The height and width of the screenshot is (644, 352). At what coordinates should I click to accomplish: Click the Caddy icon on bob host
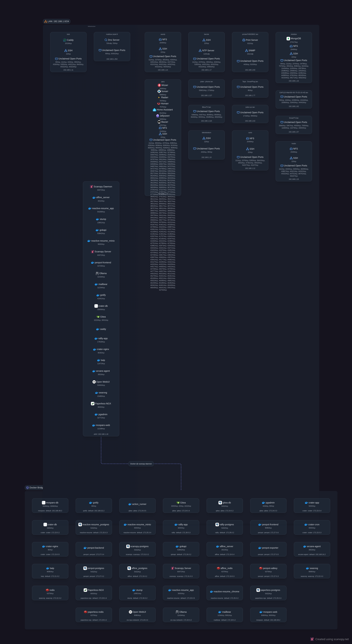[x=65, y=40]
